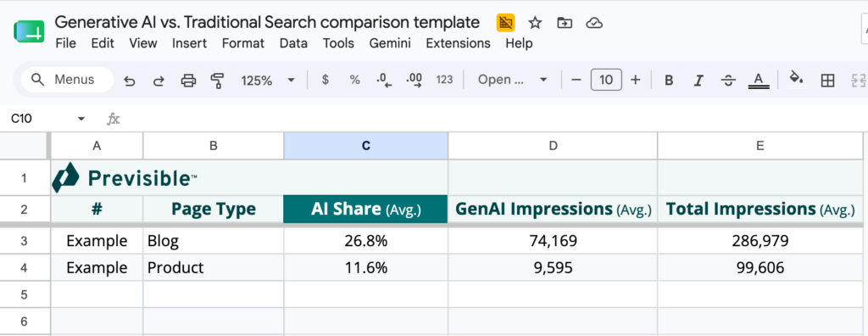The height and width of the screenshot is (336, 868).
Task: Select cell with 99,606
Action: (760, 268)
